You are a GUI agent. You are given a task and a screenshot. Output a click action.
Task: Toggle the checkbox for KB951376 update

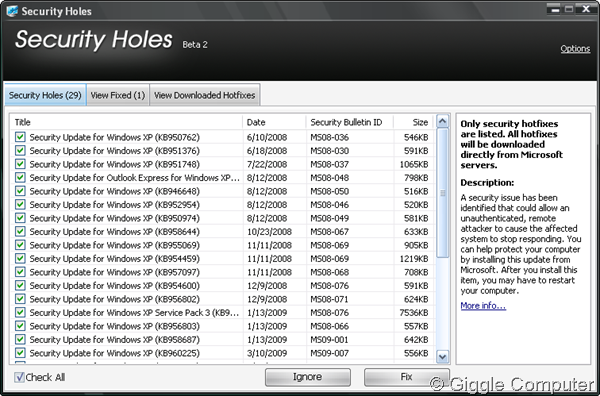point(20,150)
